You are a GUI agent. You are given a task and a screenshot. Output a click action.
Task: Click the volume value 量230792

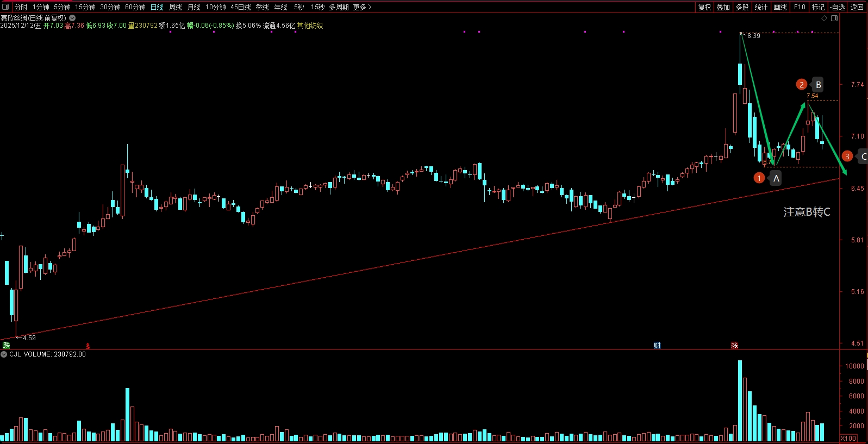[x=143, y=26]
